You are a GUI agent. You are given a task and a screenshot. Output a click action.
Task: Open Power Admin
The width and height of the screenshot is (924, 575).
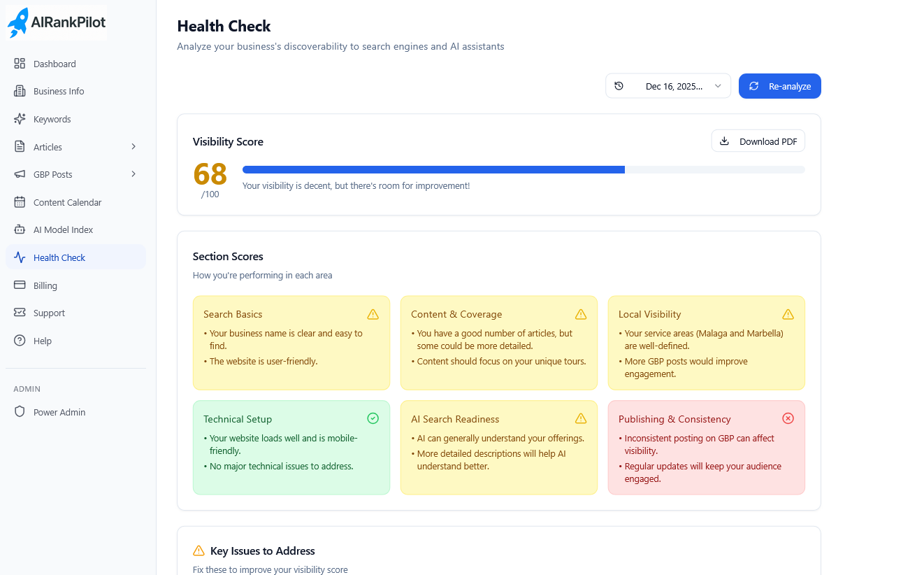75,412
